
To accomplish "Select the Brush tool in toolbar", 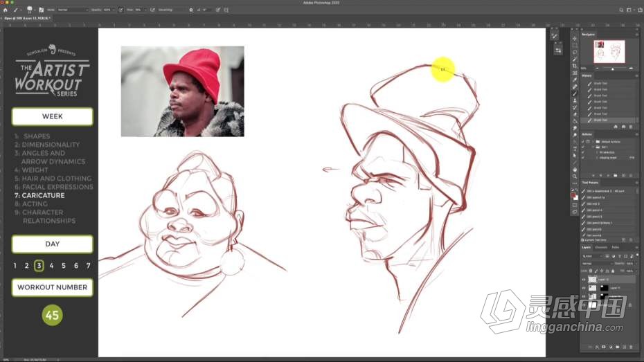I will click(x=575, y=93).
